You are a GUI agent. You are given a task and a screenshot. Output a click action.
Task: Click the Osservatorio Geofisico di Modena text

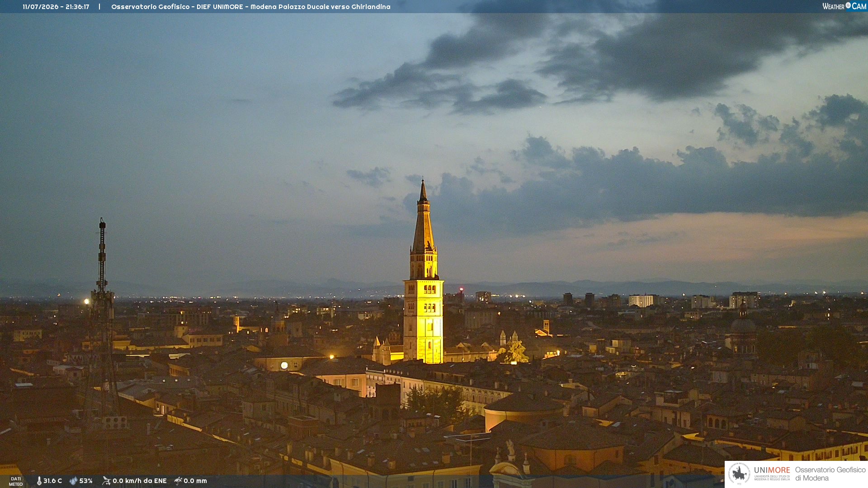pyautogui.click(x=830, y=474)
